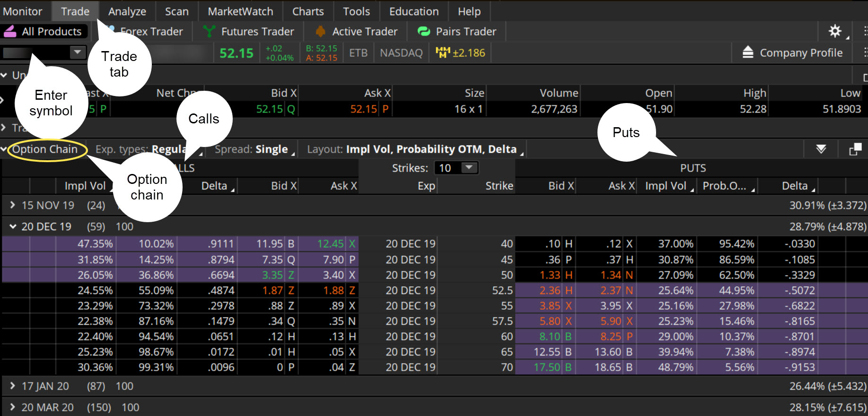Select the 57.5 strike cell
The width and height of the screenshot is (868, 416).
(x=502, y=321)
